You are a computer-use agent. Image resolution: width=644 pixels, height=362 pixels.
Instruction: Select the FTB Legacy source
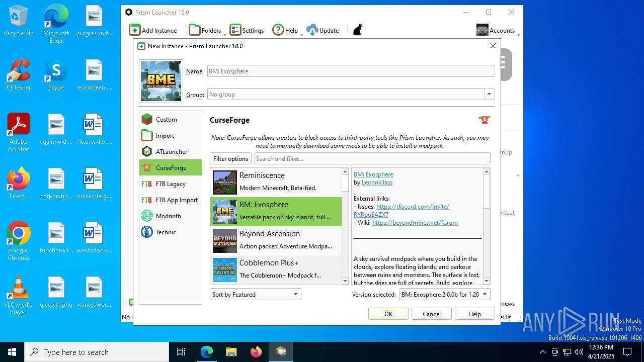pos(171,184)
